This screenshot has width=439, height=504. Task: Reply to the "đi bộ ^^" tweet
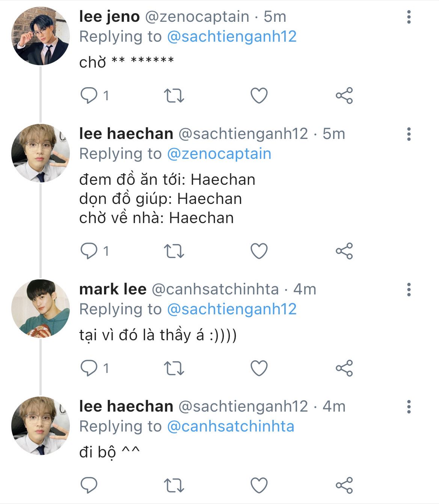(89, 485)
